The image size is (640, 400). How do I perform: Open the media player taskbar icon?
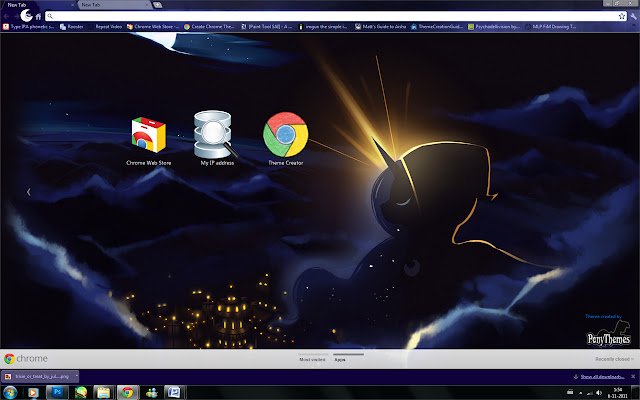[33, 393]
